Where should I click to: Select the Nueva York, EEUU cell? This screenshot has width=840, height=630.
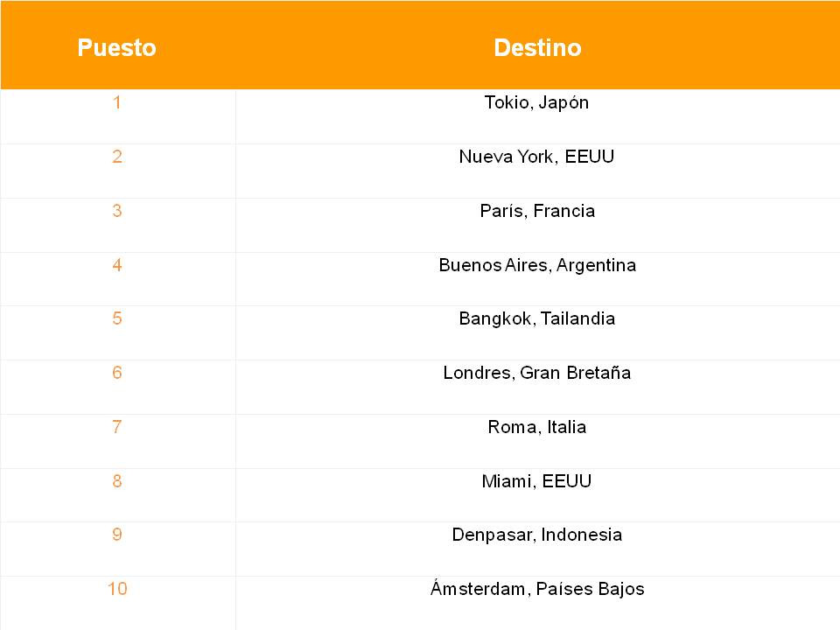(x=536, y=157)
